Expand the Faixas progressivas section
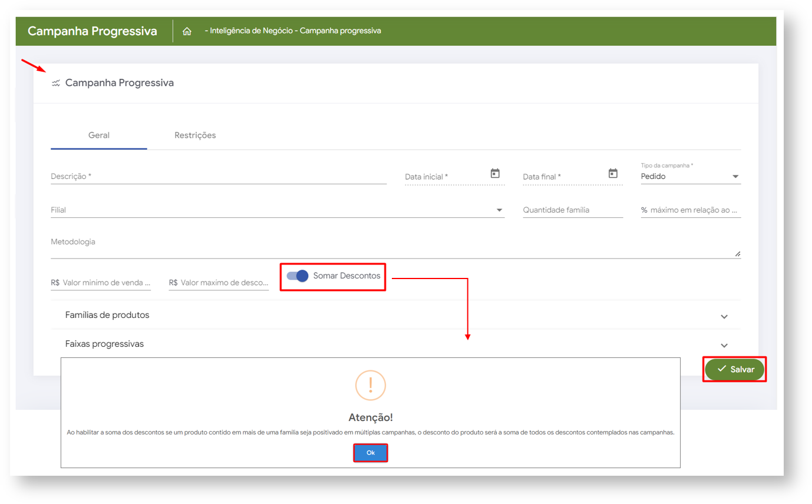 (724, 345)
